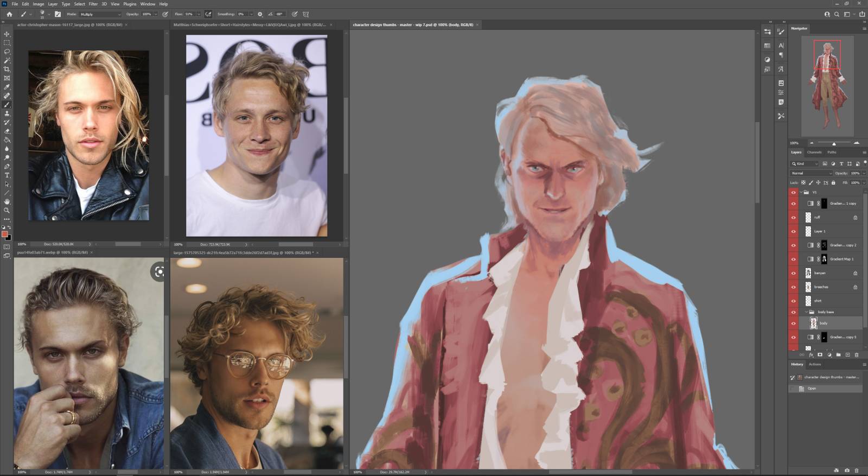Open smoothing options gear icon

(x=260, y=14)
